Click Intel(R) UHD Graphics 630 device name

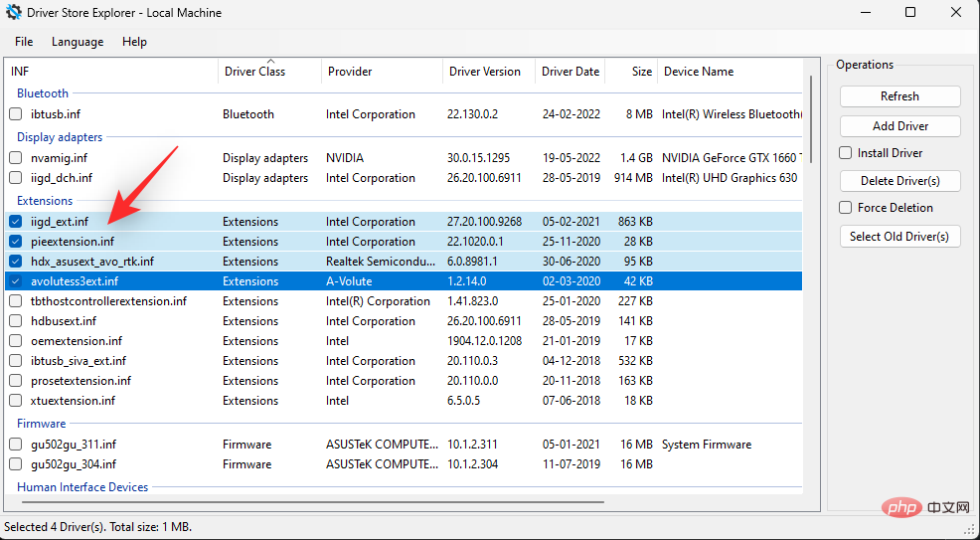730,178
